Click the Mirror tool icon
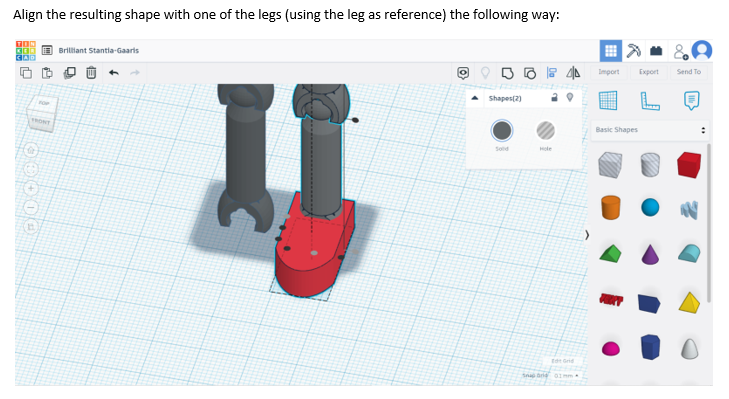 [573, 73]
